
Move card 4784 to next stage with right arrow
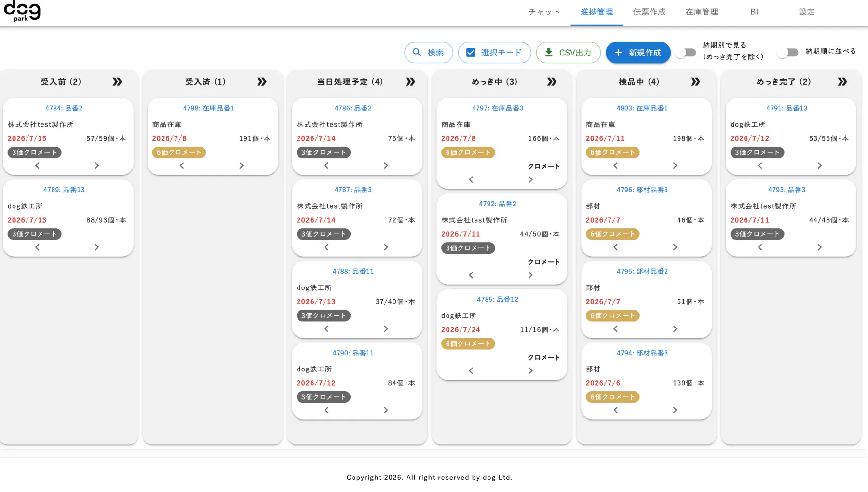(96, 165)
